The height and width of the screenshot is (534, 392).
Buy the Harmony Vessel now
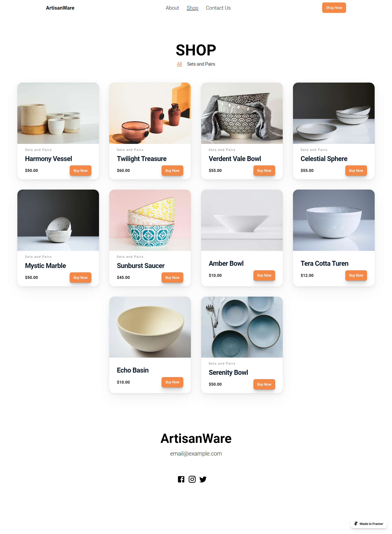[80, 171]
